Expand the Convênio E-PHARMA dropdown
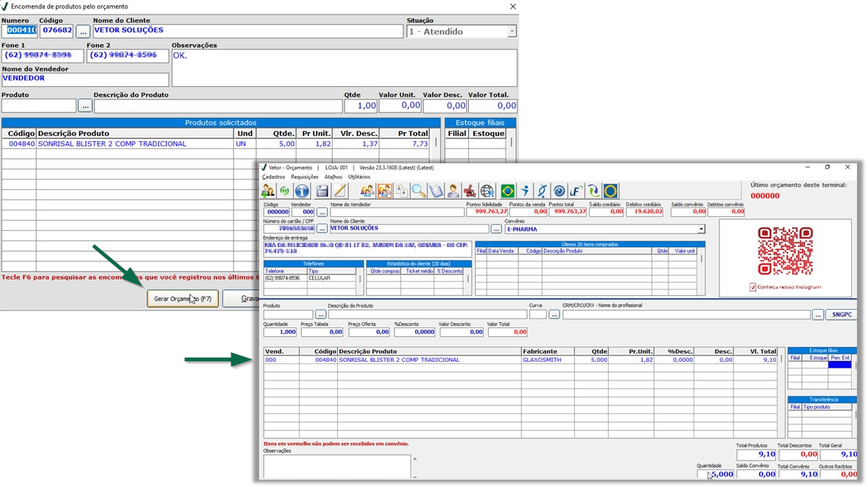Screen dimensions: 868x487 701,230
